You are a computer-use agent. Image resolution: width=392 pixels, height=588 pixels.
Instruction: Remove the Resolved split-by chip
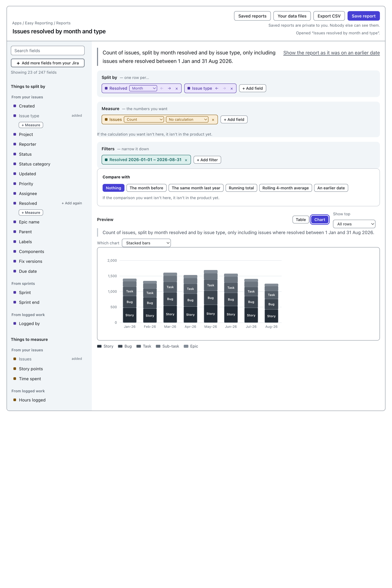pyautogui.click(x=177, y=88)
